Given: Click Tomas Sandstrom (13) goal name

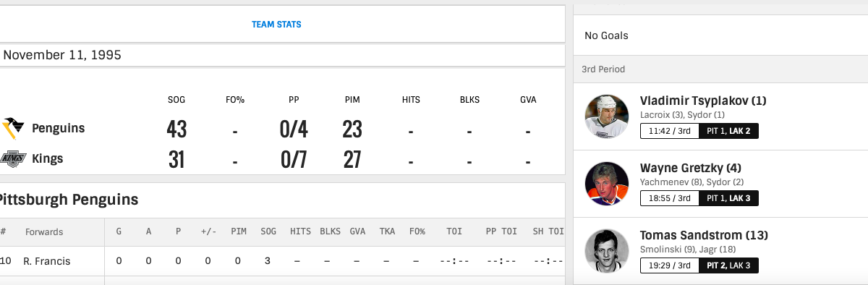Looking at the screenshot, I should click(x=704, y=235).
